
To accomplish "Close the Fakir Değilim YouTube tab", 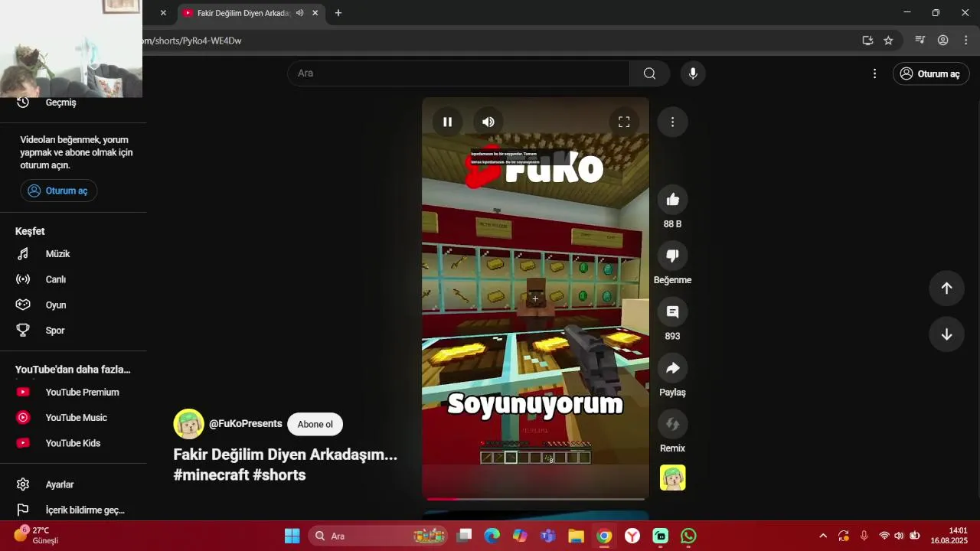I will (315, 13).
